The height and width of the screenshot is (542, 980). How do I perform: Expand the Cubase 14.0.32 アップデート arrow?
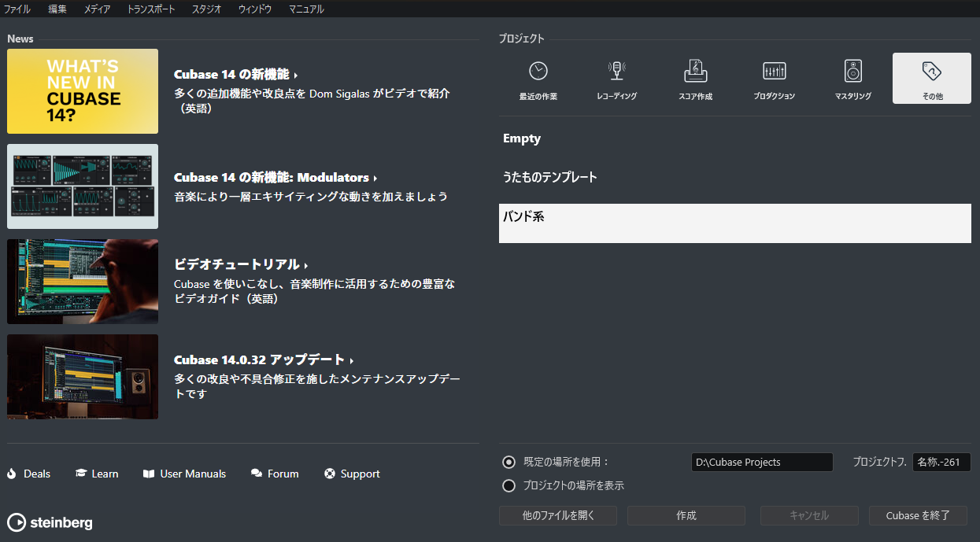tap(352, 361)
